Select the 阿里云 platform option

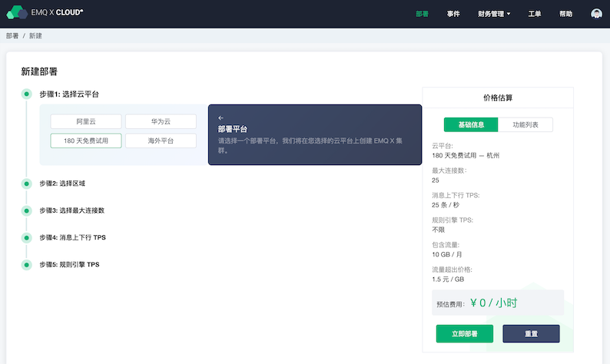pos(86,121)
